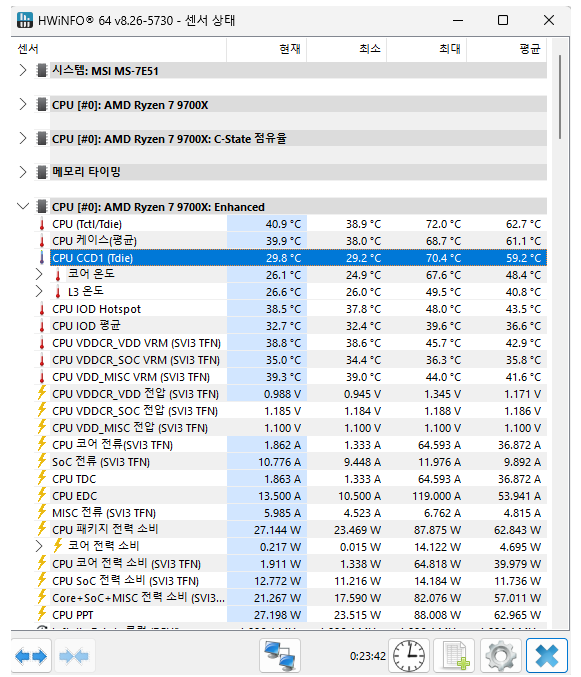The image size is (581, 677).
Task: Click thermometer beside CPU VDD_MISC VRM
Action: click(42, 377)
